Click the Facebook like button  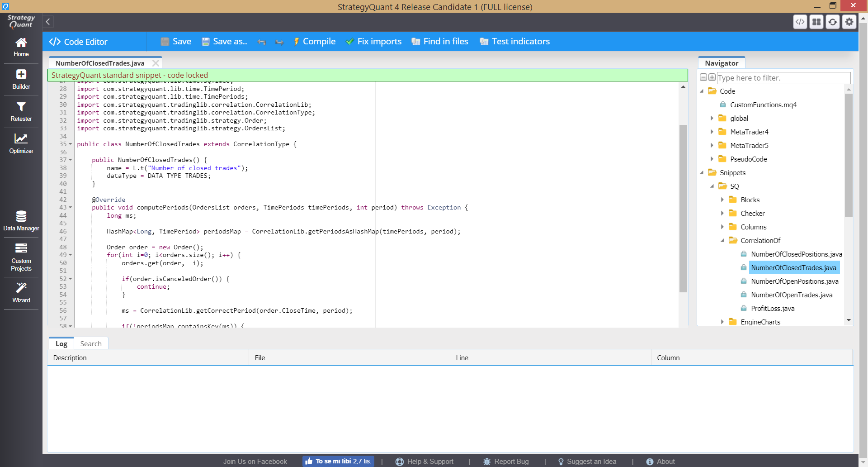[x=338, y=461]
